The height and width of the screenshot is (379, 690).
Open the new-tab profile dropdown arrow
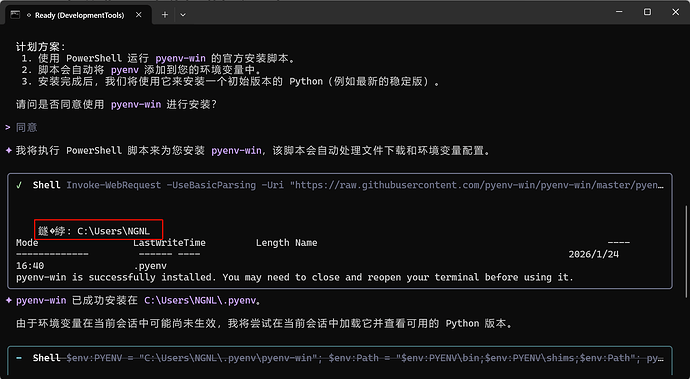pos(183,15)
